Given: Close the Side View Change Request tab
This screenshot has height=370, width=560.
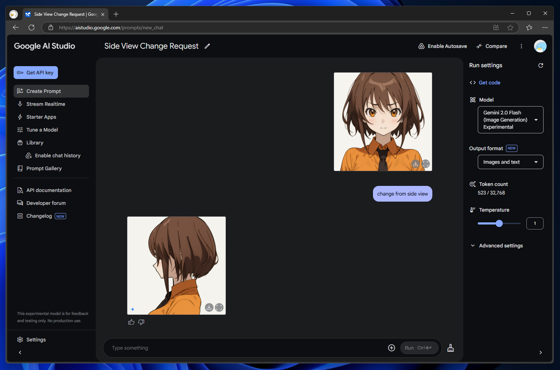Looking at the screenshot, I should 102,14.
